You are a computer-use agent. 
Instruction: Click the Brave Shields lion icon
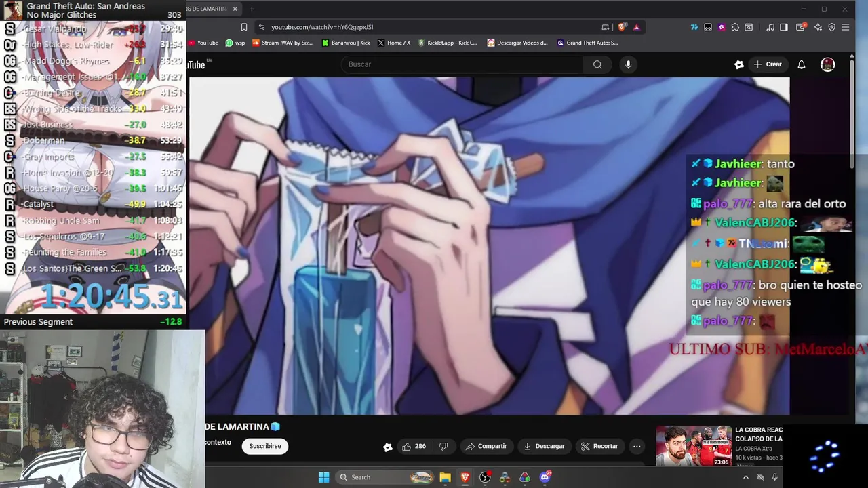point(622,27)
